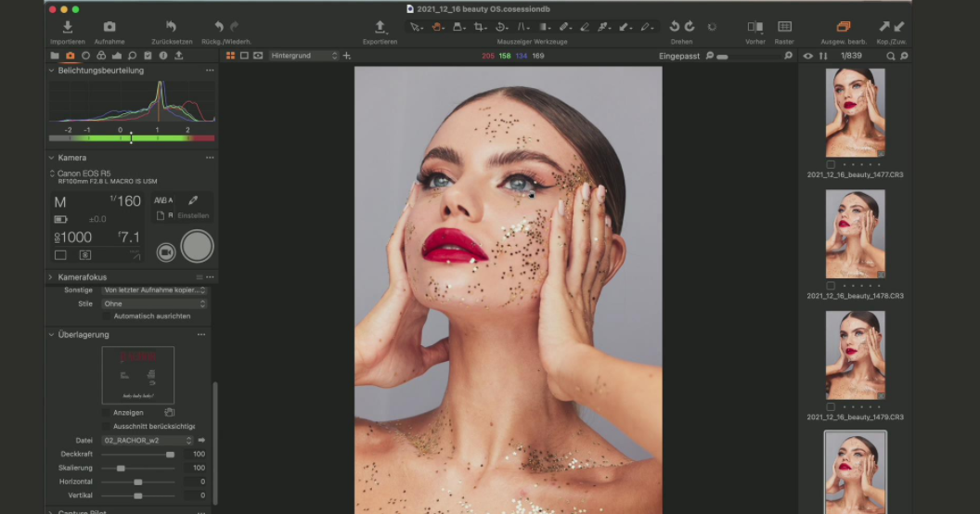The image size is (980, 514).
Task: Click the Zurücksetzen reset icon
Action: click(171, 26)
